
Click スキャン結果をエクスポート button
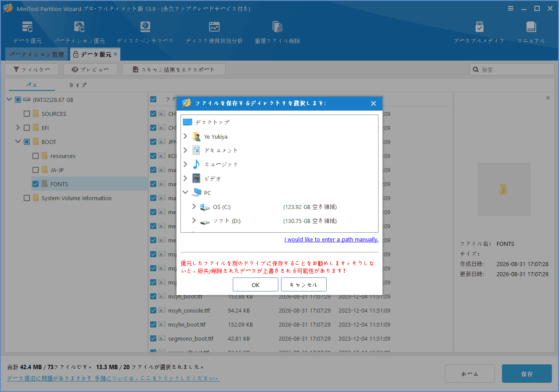(x=174, y=69)
